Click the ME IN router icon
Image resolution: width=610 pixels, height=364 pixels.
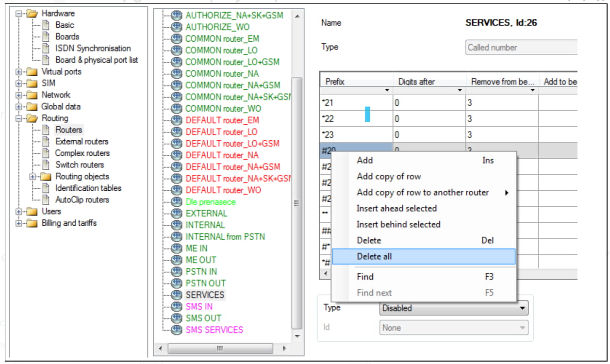(177, 248)
